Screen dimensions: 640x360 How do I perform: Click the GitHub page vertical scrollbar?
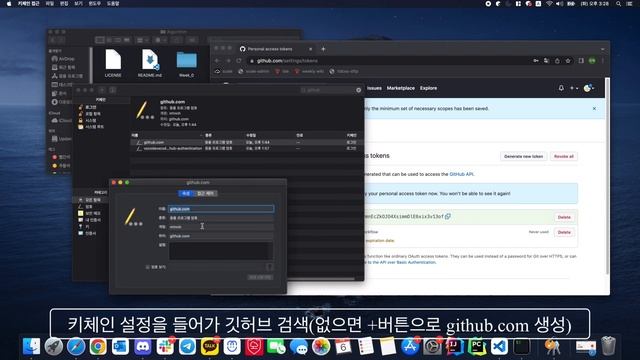click(x=607, y=176)
